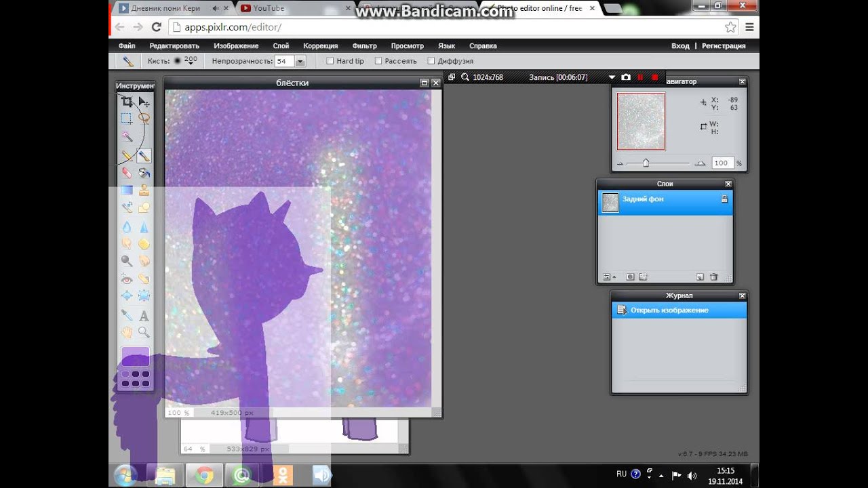
Task: Select the Brush tool
Action: coord(144,156)
